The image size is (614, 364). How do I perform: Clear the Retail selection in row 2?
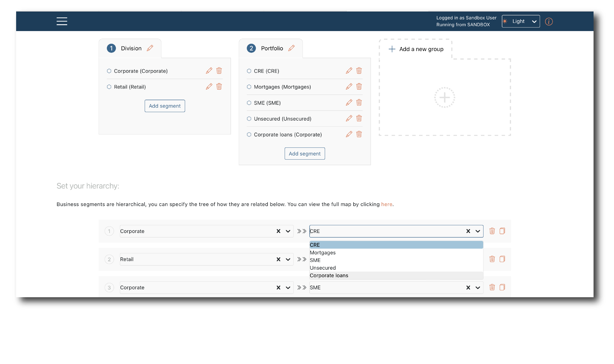coord(278,259)
